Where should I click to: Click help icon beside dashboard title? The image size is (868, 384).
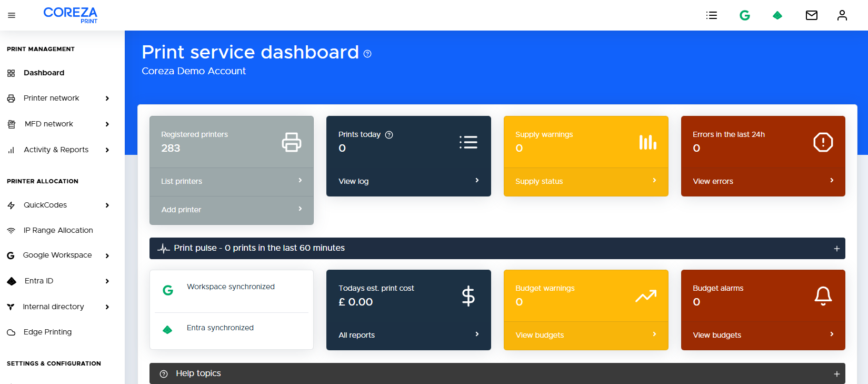(x=367, y=54)
